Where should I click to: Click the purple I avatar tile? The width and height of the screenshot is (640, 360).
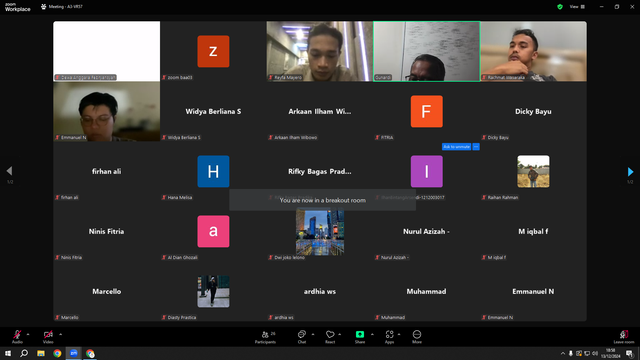427,171
